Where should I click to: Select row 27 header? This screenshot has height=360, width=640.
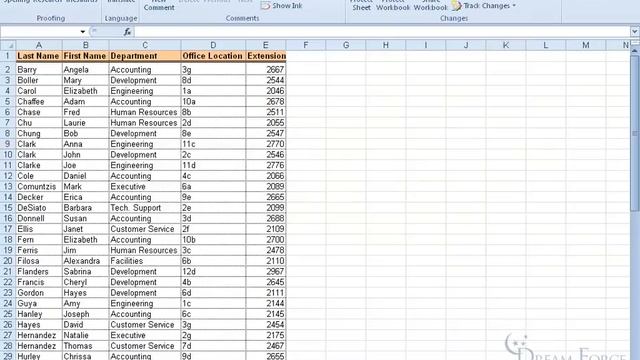[x=8, y=335]
